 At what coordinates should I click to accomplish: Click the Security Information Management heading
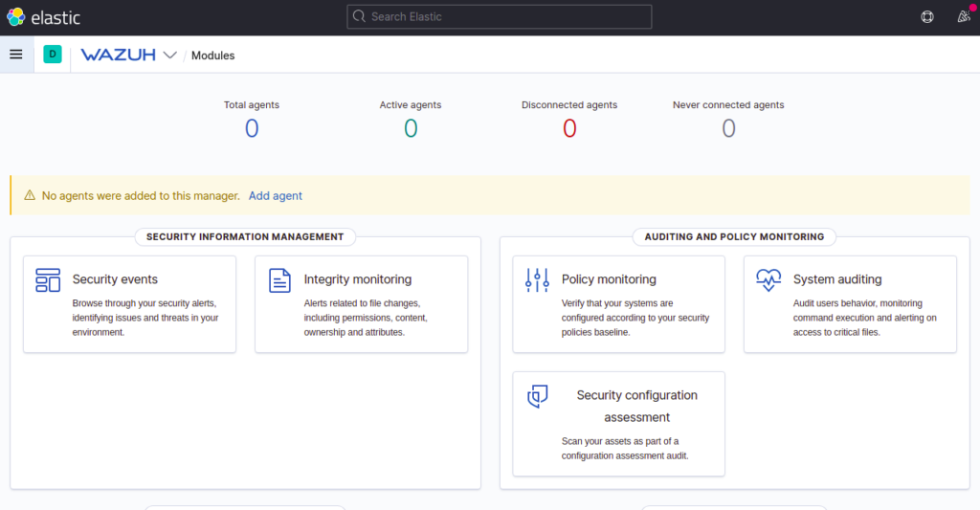pos(245,237)
